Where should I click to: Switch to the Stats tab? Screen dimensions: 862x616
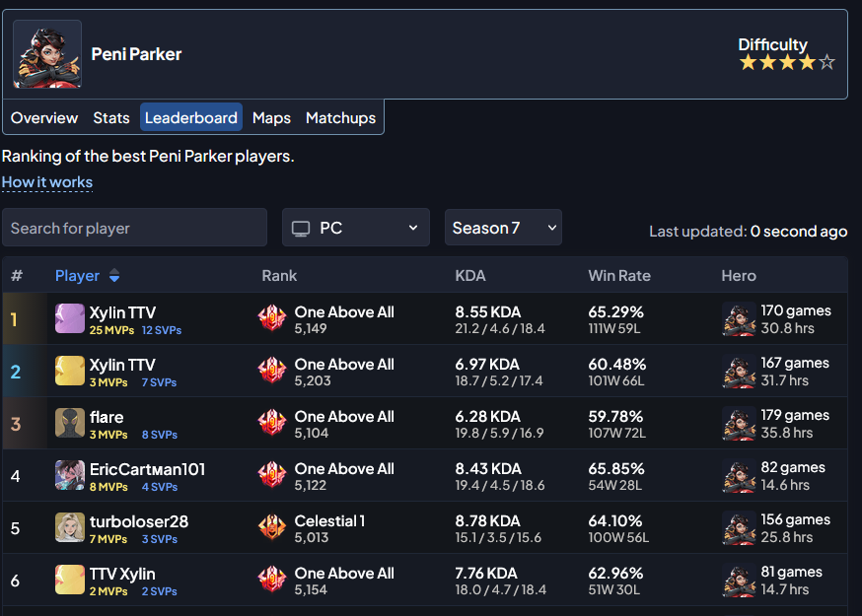[111, 117]
